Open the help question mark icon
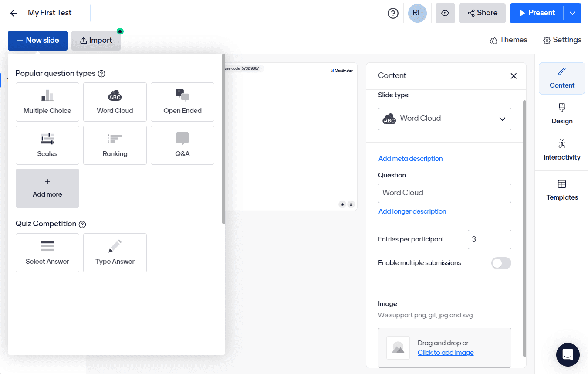 tap(393, 14)
